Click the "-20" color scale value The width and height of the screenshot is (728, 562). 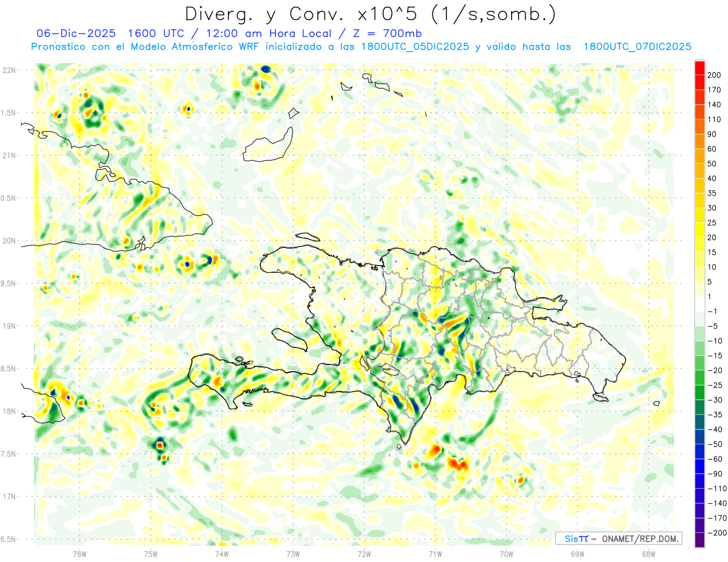pyautogui.click(x=715, y=370)
